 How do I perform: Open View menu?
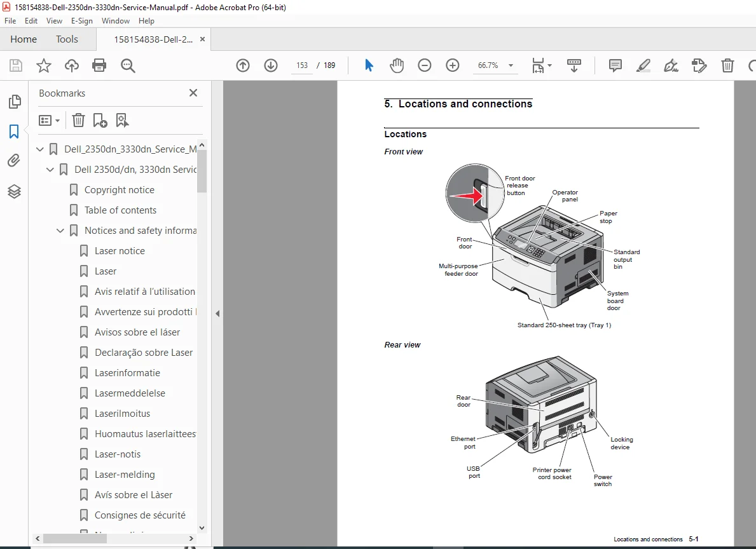tap(54, 21)
